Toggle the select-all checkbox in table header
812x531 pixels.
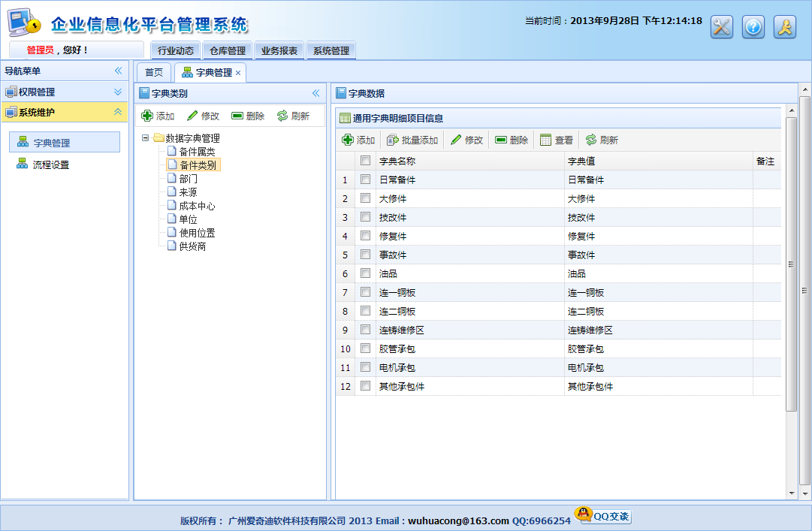tap(365, 161)
